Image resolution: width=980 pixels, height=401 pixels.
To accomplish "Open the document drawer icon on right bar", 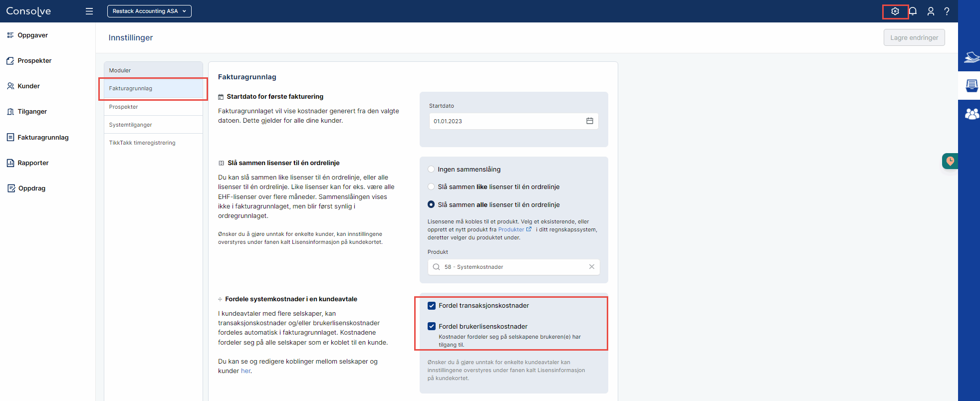I will pyautogui.click(x=972, y=86).
